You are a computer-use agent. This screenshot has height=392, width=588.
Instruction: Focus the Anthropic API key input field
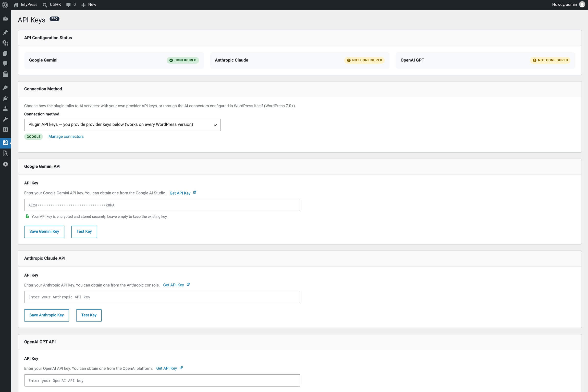pyautogui.click(x=162, y=297)
